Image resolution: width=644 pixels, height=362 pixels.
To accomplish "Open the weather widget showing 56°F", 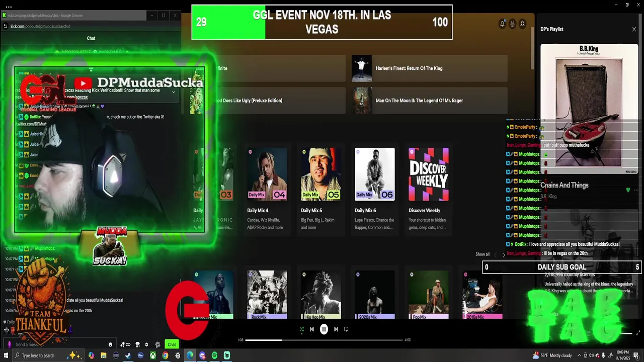I will (552, 355).
